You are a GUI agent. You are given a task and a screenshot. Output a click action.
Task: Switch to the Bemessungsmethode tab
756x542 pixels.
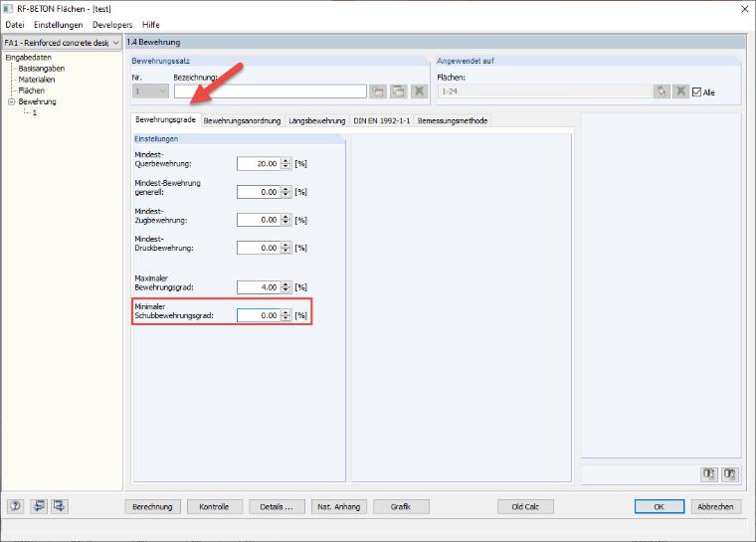coord(453,120)
